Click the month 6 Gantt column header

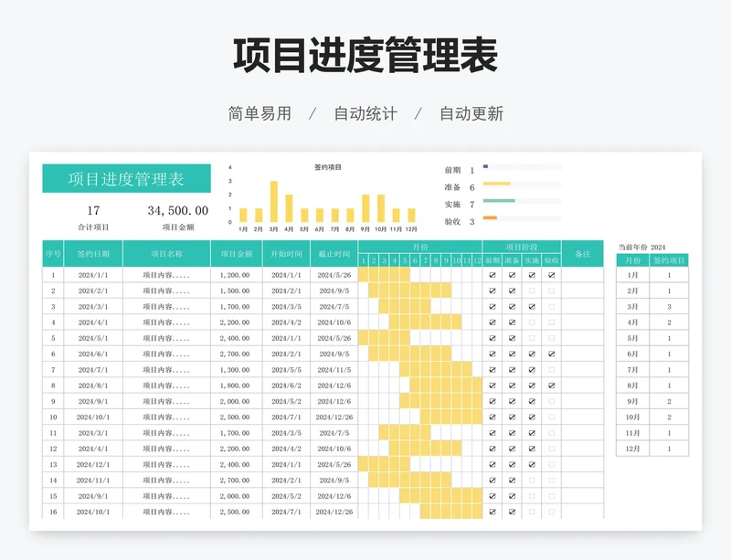coord(415,260)
